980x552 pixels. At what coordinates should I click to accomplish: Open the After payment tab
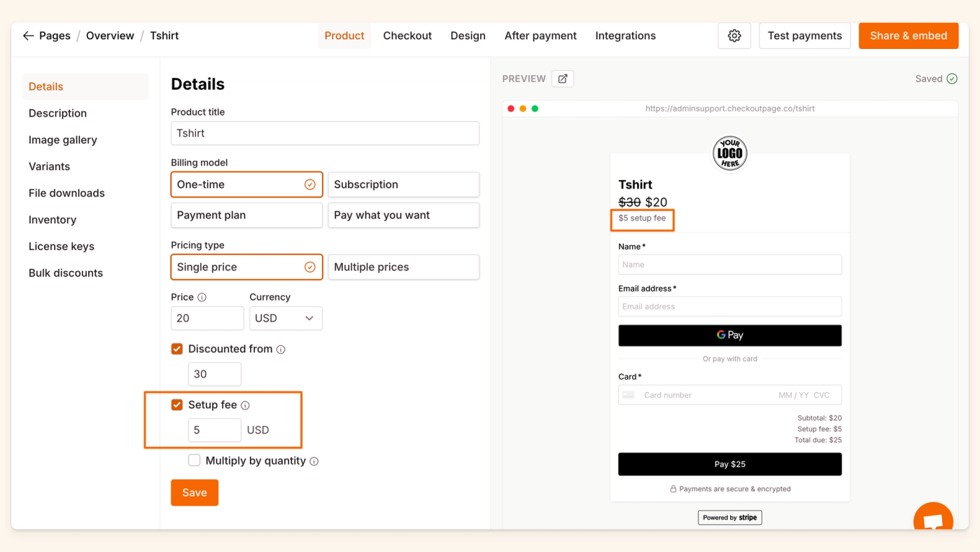(540, 36)
